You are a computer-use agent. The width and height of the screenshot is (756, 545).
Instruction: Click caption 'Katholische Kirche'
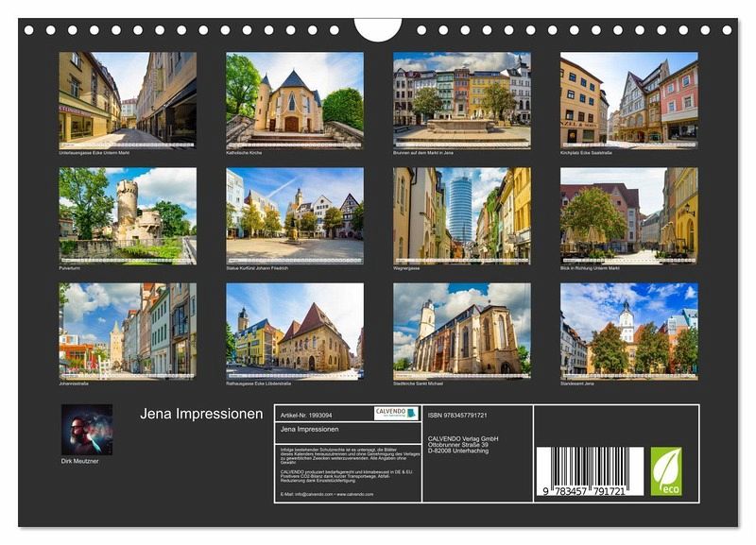(x=244, y=153)
